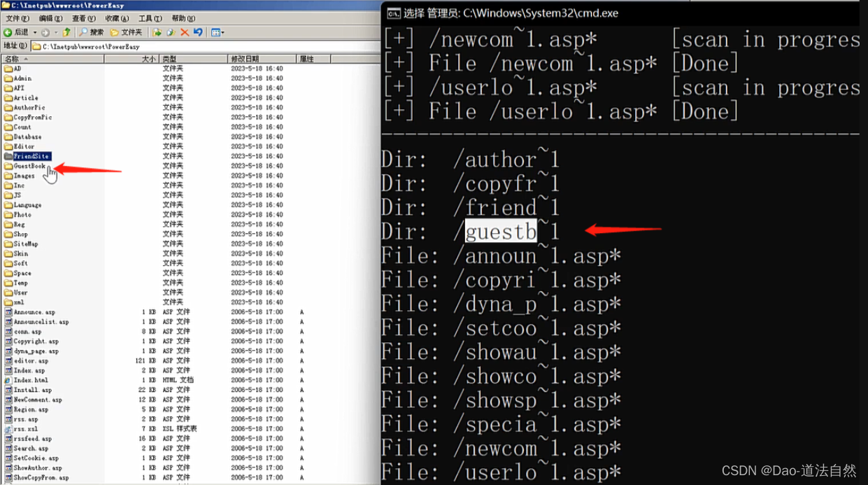Open the Back button dropdown arrow
This screenshot has height=485, width=868.
[x=35, y=32]
